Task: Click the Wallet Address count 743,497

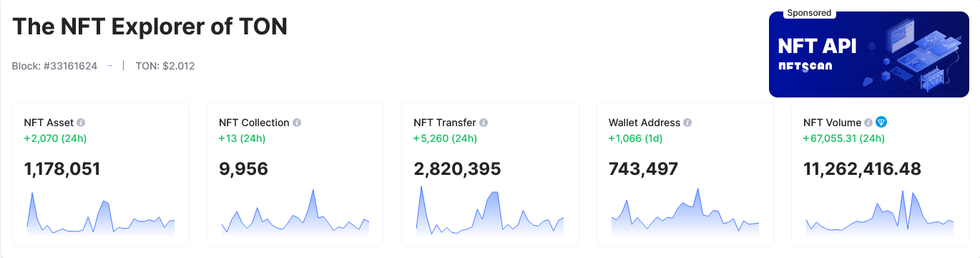Action: 643,169
